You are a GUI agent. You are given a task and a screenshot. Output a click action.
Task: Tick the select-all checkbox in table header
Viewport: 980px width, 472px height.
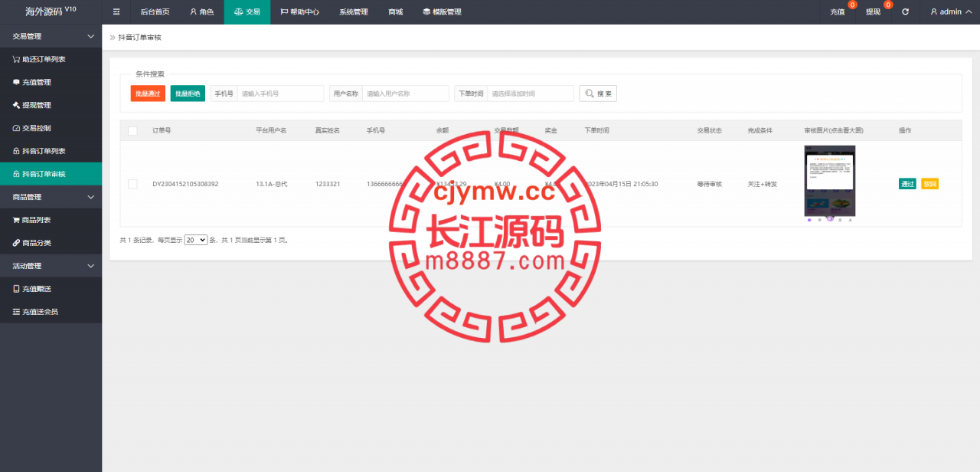[x=132, y=131]
